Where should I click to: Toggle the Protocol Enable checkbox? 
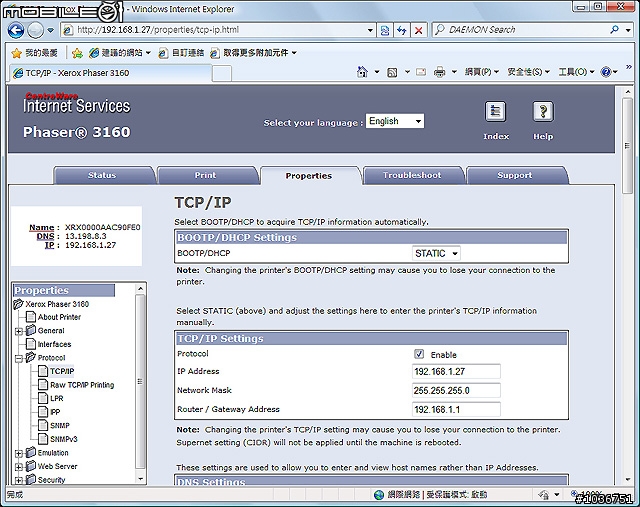[419, 354]
